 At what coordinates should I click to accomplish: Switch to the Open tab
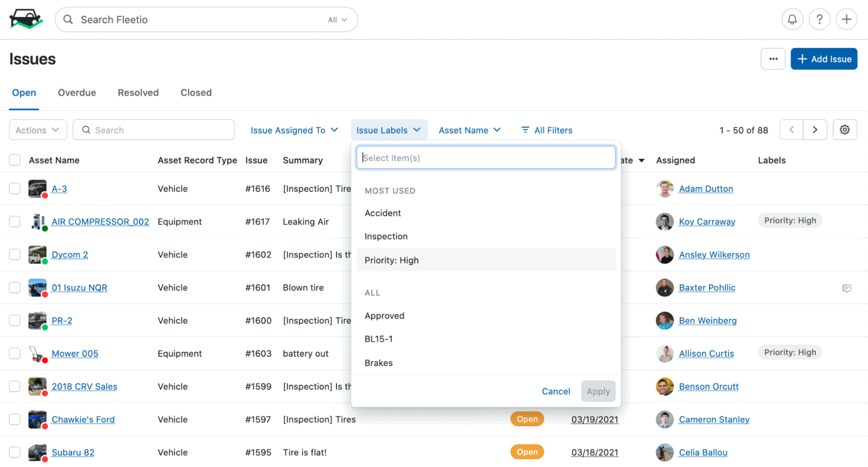(x=24, y=93)
